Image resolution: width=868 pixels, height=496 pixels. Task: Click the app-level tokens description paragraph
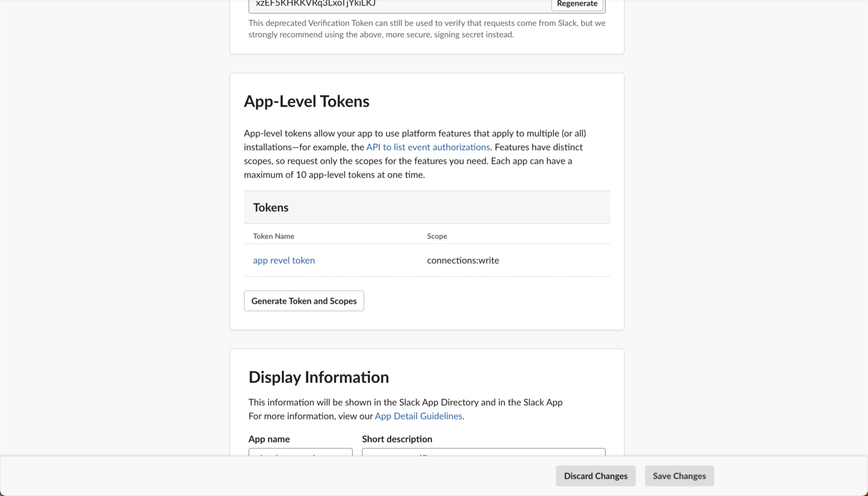[415, 153]
